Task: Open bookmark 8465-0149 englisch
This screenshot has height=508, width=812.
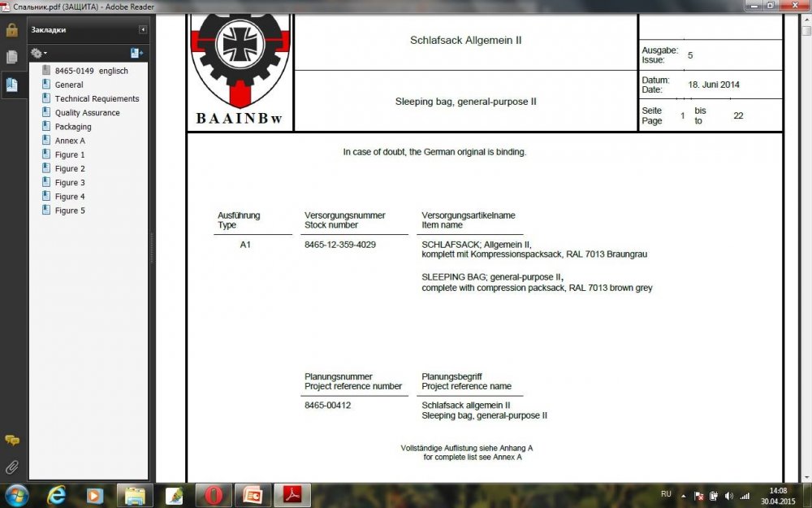Action: [x=91, y=71]
